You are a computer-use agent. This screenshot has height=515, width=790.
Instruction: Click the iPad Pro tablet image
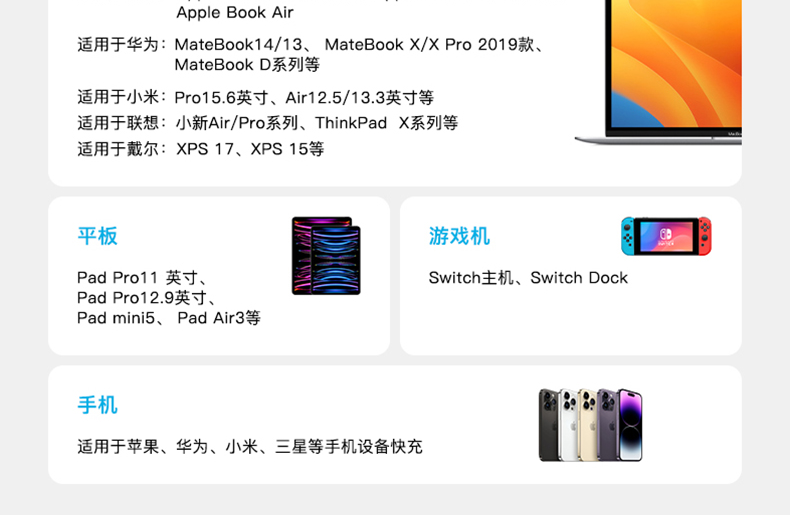326,255
